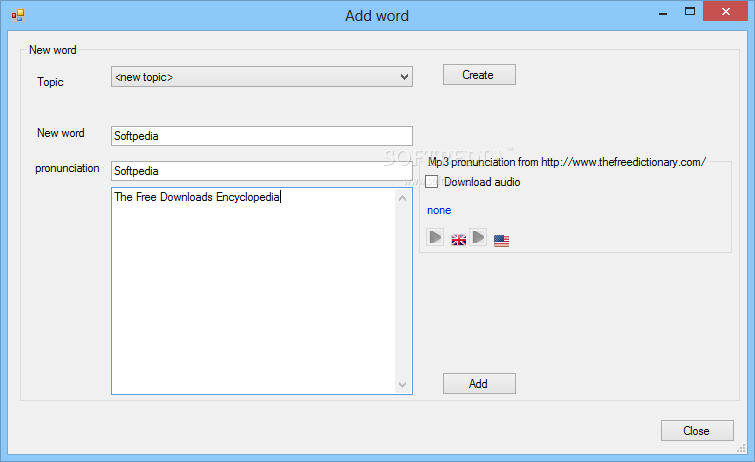Click the 'pronunciation' label text
Image resolution: width=755 pixels, height=462 pixels.
point(67,168)
